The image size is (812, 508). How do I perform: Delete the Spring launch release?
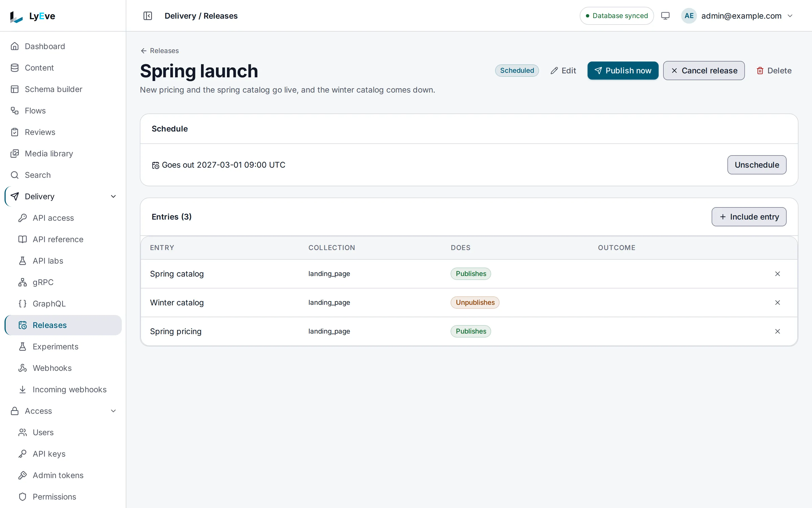(774, 71)
